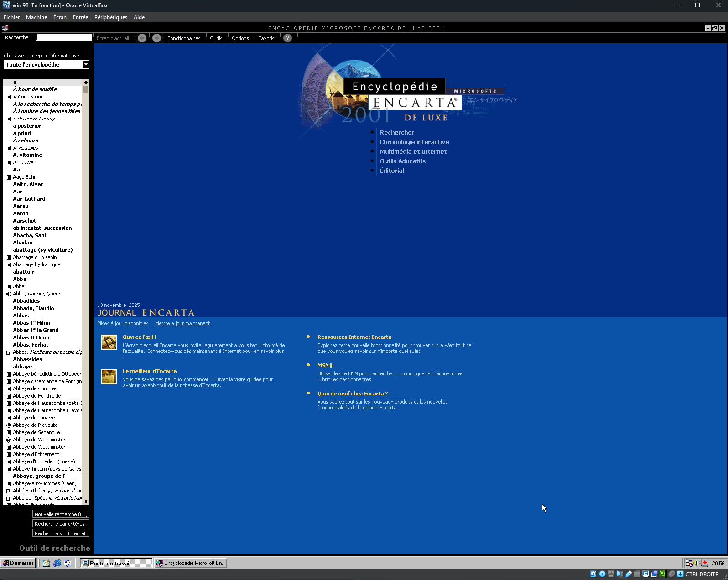Follow the Mettre à jour maintenant link
Viewport: 728px width, 580px height.
coord(182,323)
